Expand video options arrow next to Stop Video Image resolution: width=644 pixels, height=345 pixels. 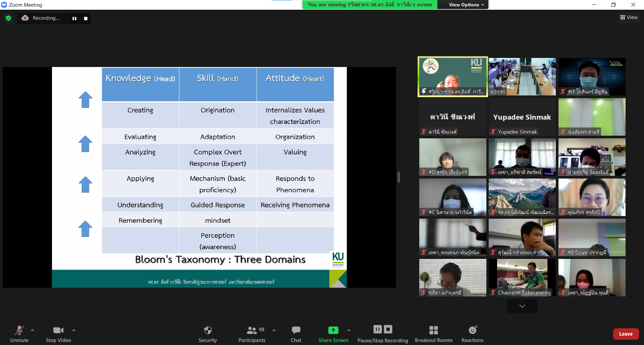74,330
